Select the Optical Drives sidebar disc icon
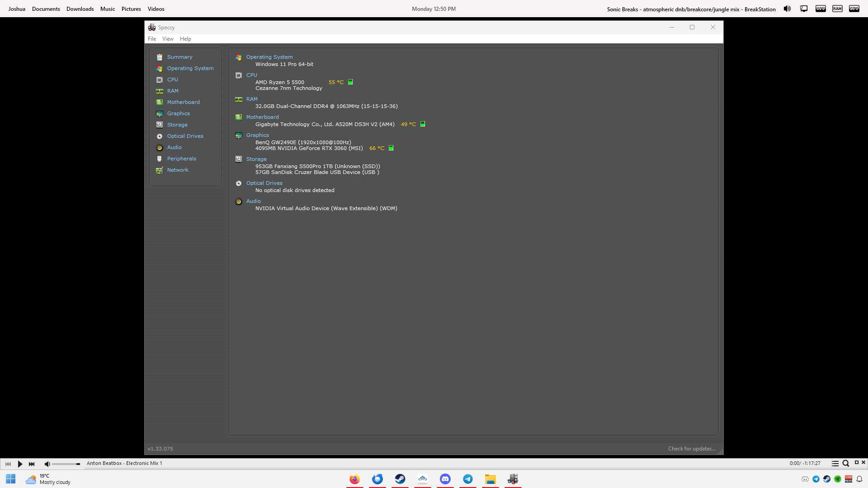The height and width of the screenshot is (488, 868). click(160, 136)
